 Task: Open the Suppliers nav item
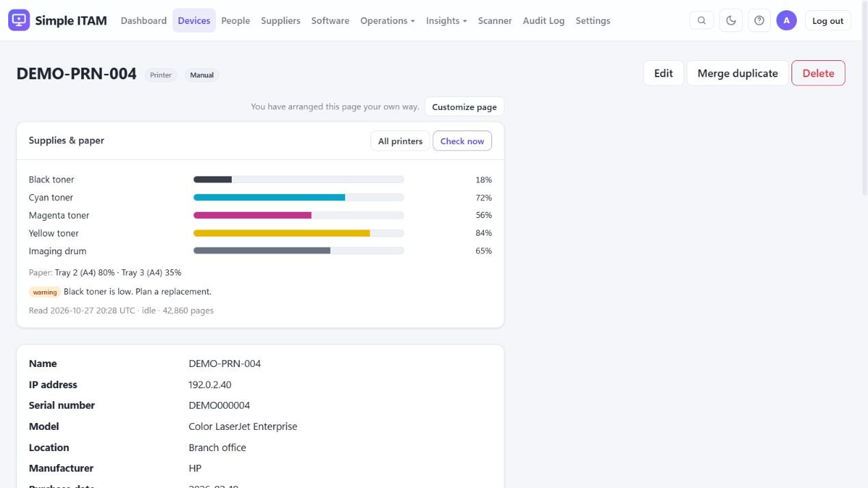pos(281,21)
